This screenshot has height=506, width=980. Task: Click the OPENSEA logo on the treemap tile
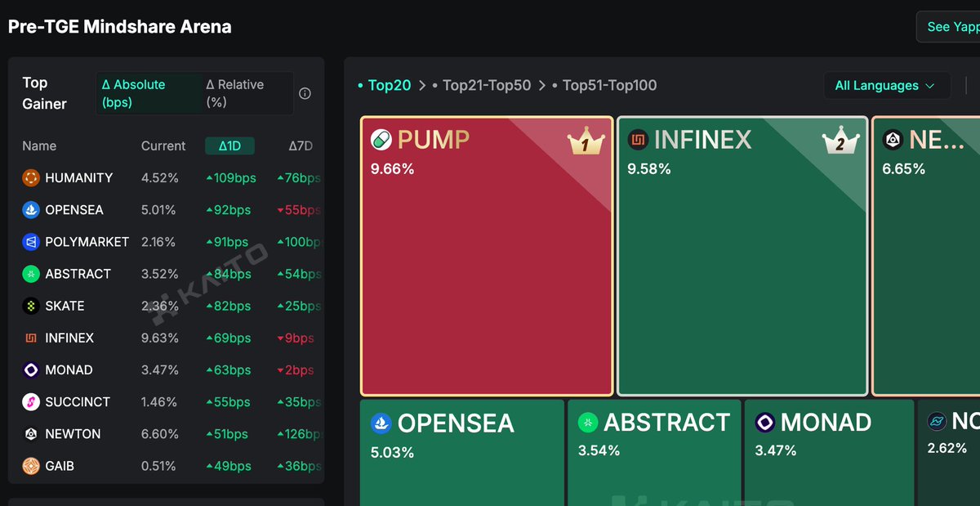(x=381, y=423)
